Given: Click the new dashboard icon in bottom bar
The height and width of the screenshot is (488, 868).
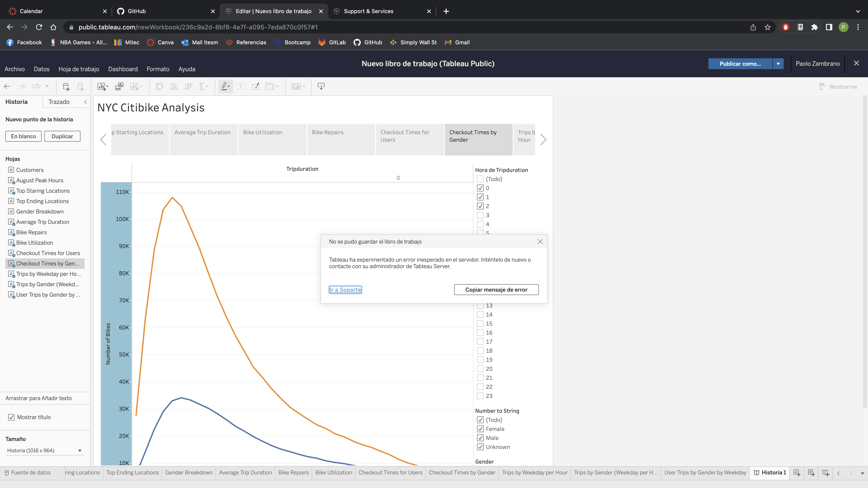Looking at the screenshot, I should point(811,472).
